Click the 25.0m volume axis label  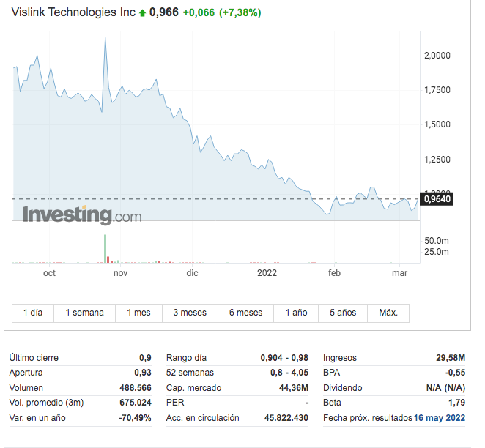point(437,252)
